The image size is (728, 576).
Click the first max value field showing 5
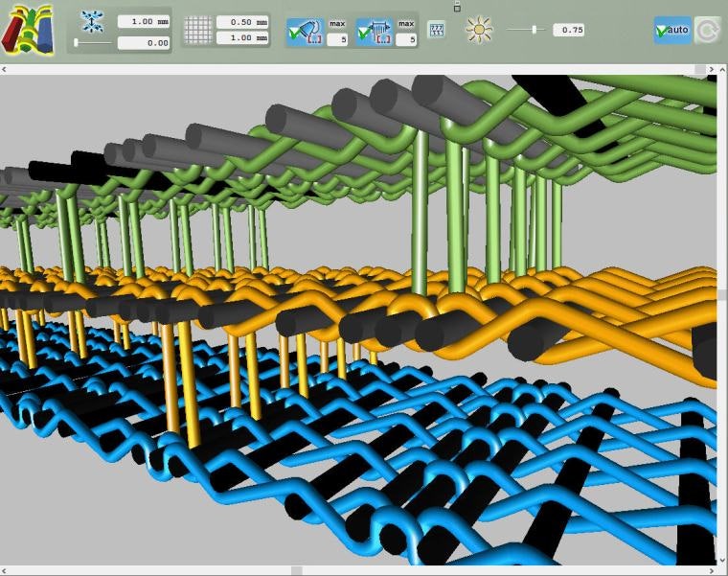click(337, 40)
